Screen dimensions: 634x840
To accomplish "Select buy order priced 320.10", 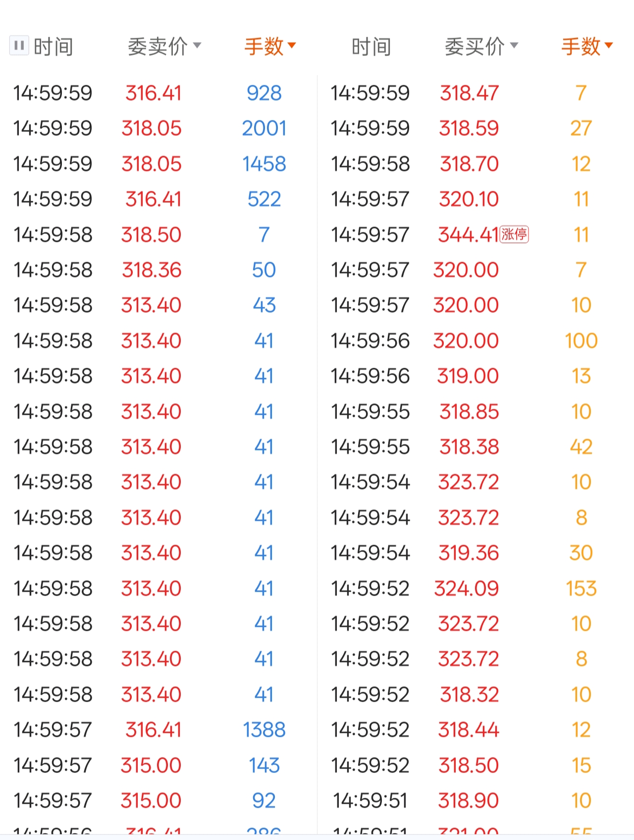I will click(469, 199).
